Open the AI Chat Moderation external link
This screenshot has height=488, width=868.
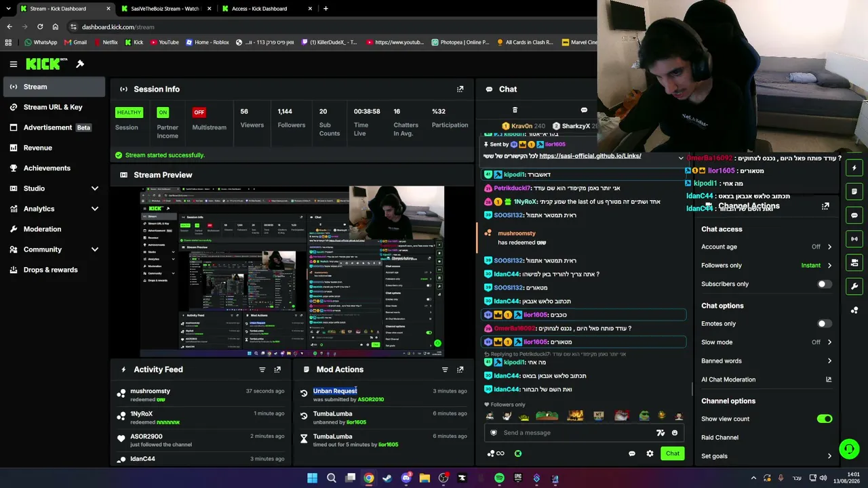[828, 380]
